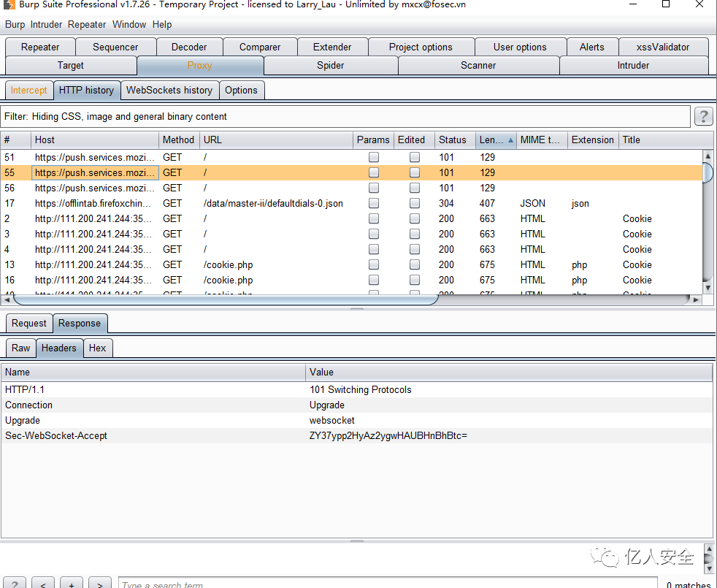The image size is (717, 588).
Task: Toggle Edited checkbox for row 4
Action: 415,249
